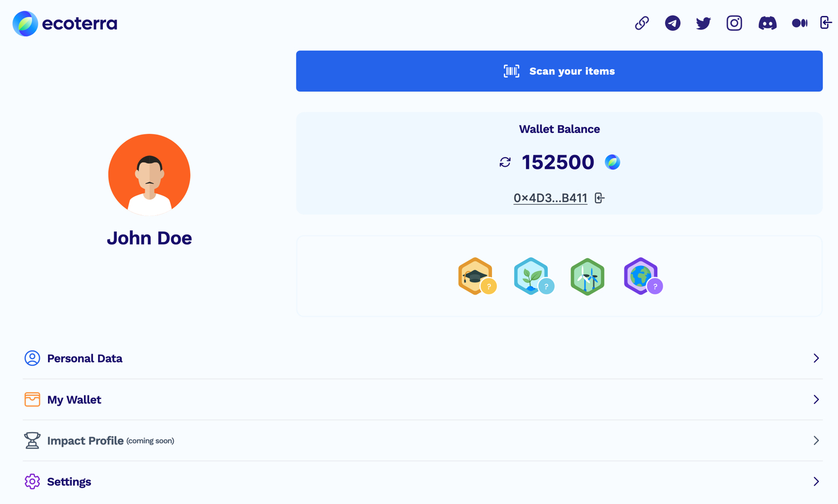
Task: Click the chain link icon in header
Action: pos(642,23)
